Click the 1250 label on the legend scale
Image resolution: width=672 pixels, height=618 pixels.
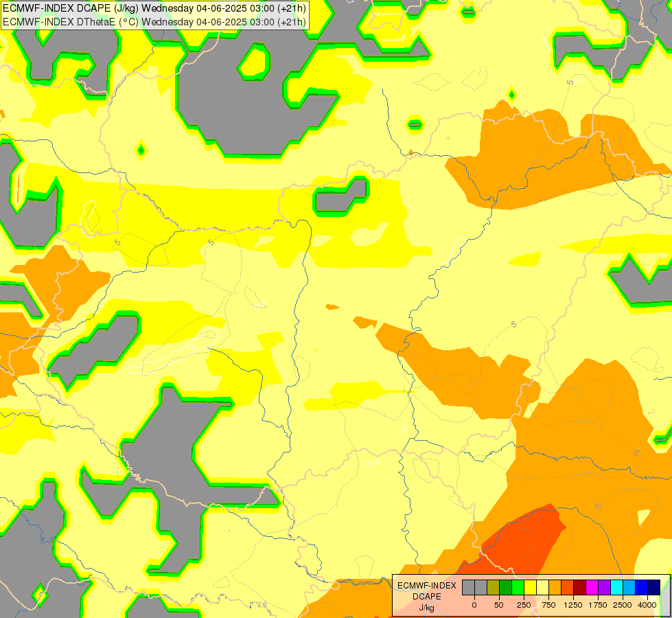573,605
